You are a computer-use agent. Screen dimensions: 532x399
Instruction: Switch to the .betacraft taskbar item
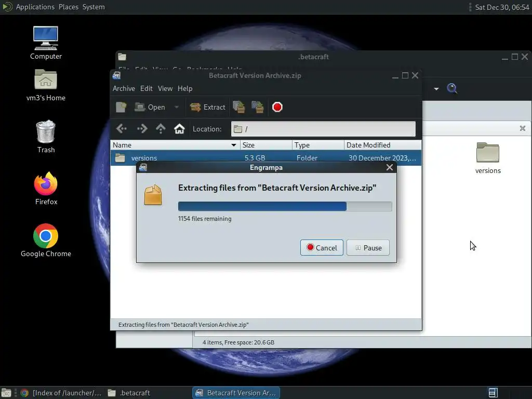click(x=129, y=393)
